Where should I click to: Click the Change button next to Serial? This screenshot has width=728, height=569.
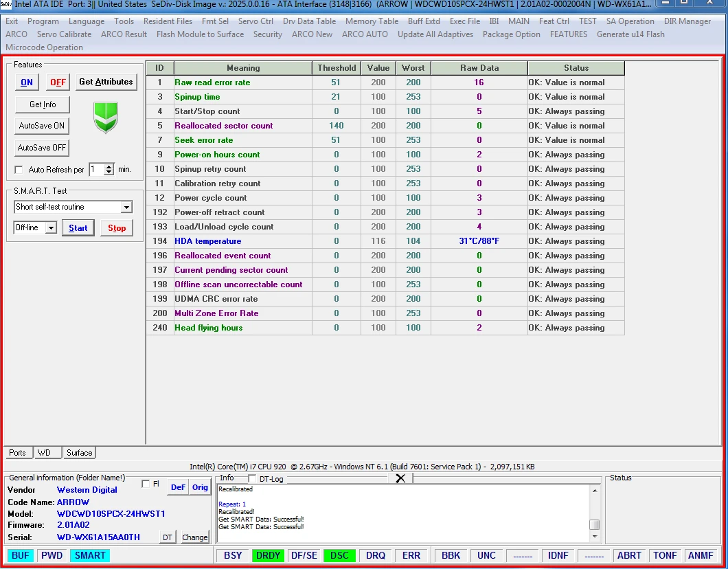click(195, 537)
